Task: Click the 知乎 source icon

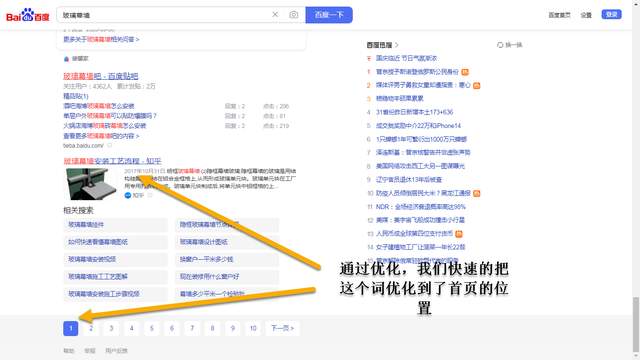Action: (x=127, y=196)
